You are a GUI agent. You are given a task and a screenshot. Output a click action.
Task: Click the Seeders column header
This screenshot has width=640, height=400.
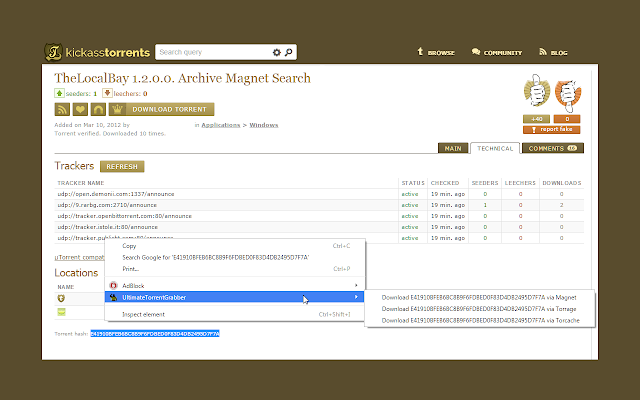point(485,183)
